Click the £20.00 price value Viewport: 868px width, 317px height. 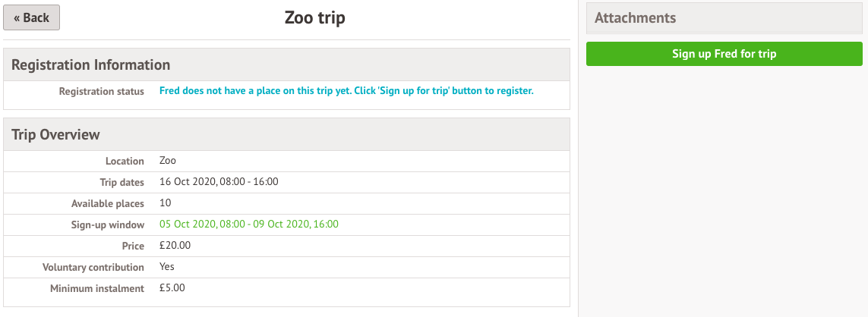click(175, 246)
